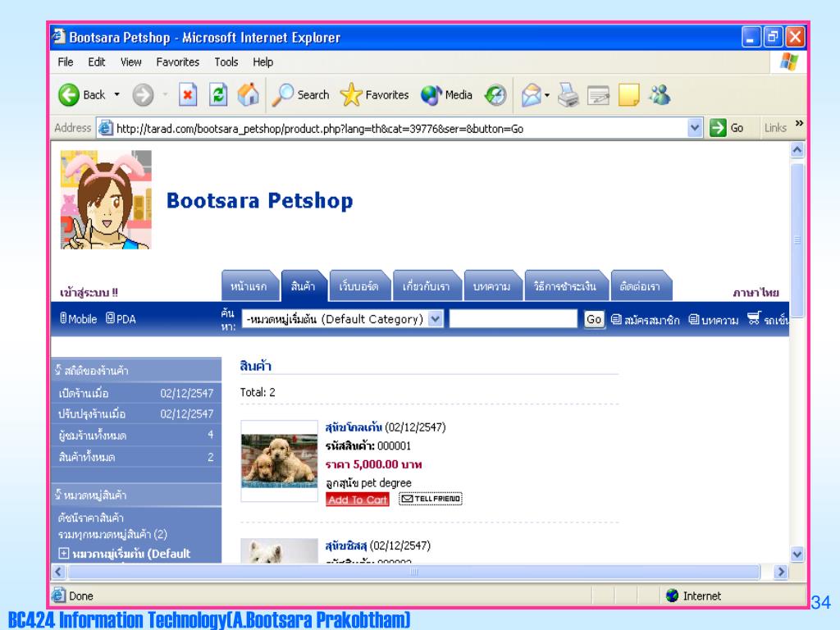Open the Discuss yellow note icon
The height and width of the screenshot is (630, 840).
click(x=629, y=95)
